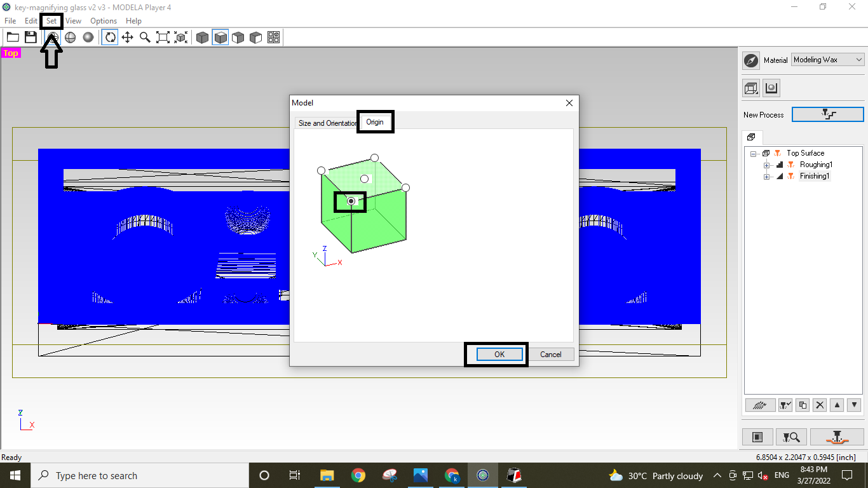
Task: Click the 30°C Partly cloudy weather widget
Action: [656, 475]
